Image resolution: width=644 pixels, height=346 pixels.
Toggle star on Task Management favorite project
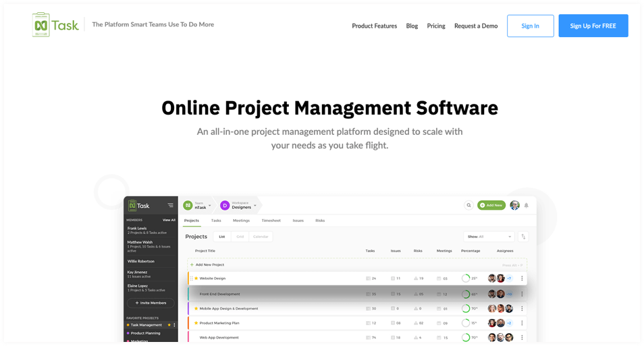[169, 325]
